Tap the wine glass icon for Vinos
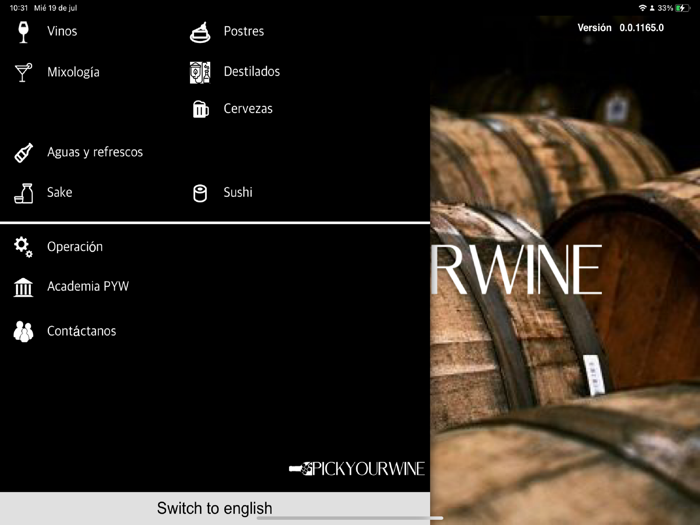This screenshot has width=700, height=525. coord(24,32)
